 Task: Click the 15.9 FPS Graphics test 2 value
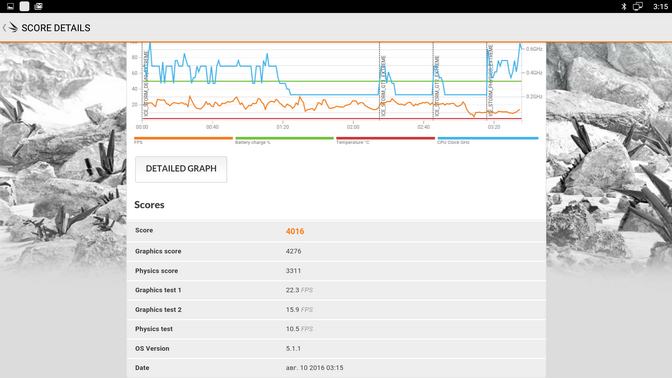point(299,309)
